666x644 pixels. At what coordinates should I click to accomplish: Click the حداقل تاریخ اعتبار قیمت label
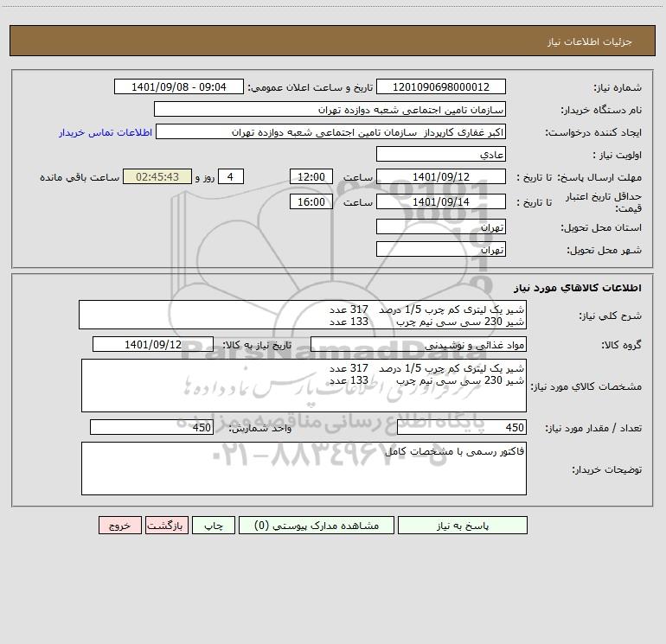pyautogui.click(x=604, y=202)
